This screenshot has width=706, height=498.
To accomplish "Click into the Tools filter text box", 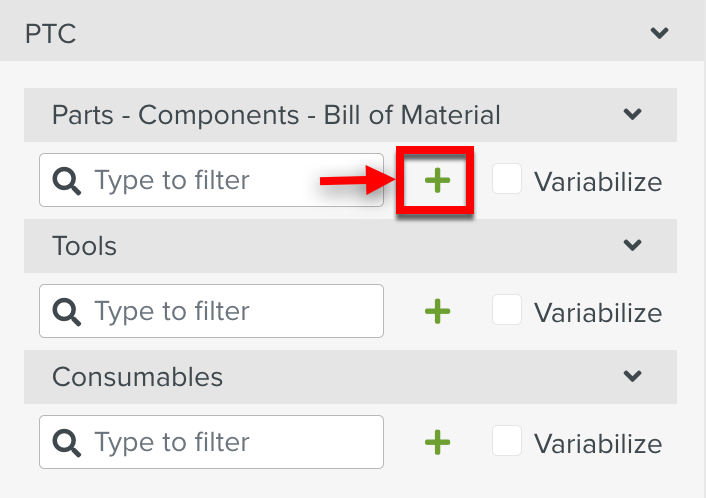I will [x=230, y=311].
